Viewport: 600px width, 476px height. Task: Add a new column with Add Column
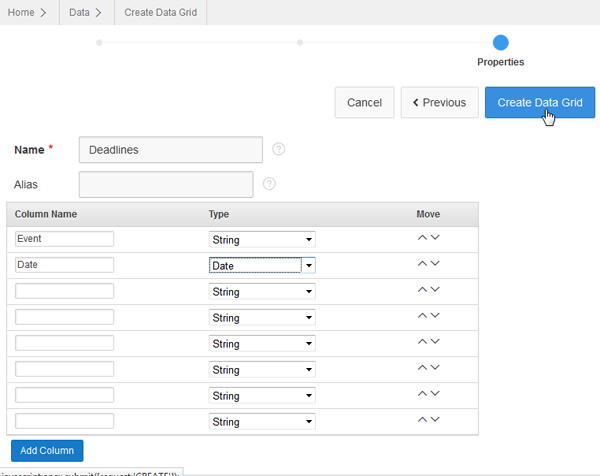click(47, 451)
